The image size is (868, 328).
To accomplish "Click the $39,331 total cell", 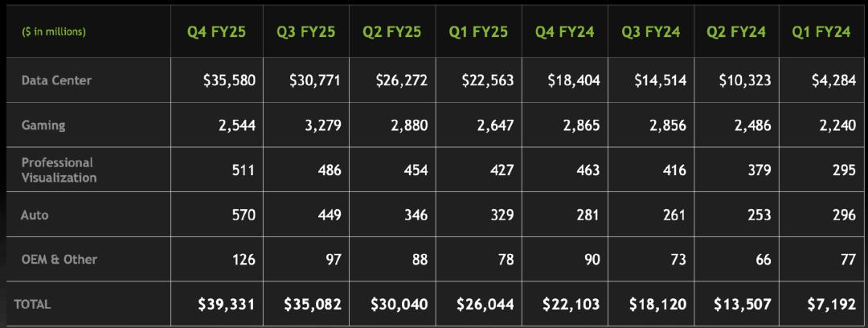I will pyautogui.click(x=227, y=305).
